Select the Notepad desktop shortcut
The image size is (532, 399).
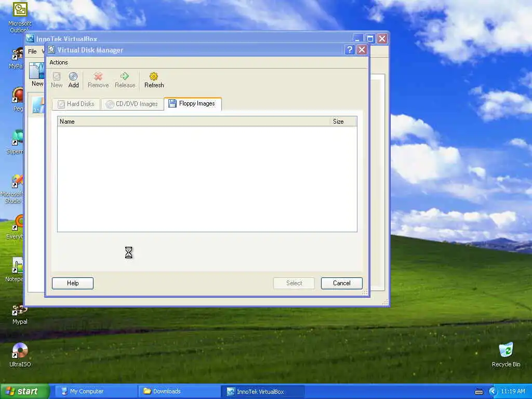point(14,270)
